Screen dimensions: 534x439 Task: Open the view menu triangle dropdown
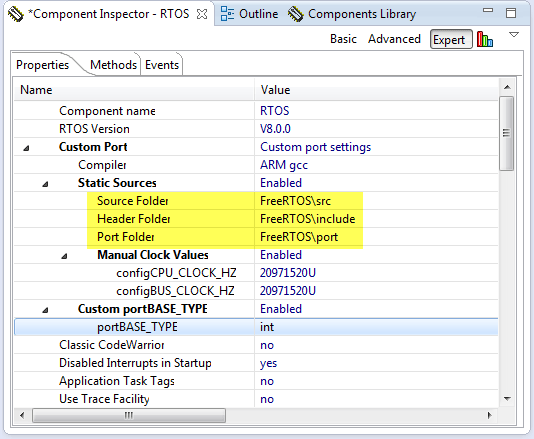click(514, 35)
